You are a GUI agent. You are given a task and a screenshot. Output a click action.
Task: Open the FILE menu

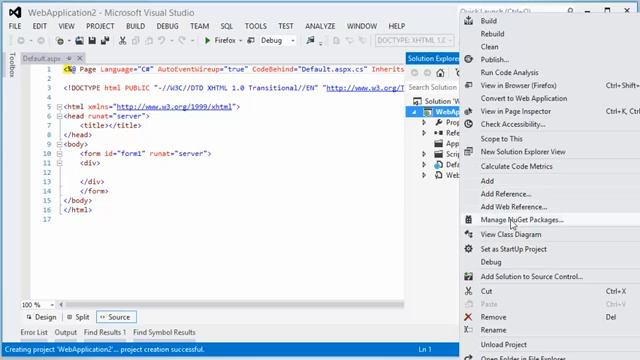[15, 26]
